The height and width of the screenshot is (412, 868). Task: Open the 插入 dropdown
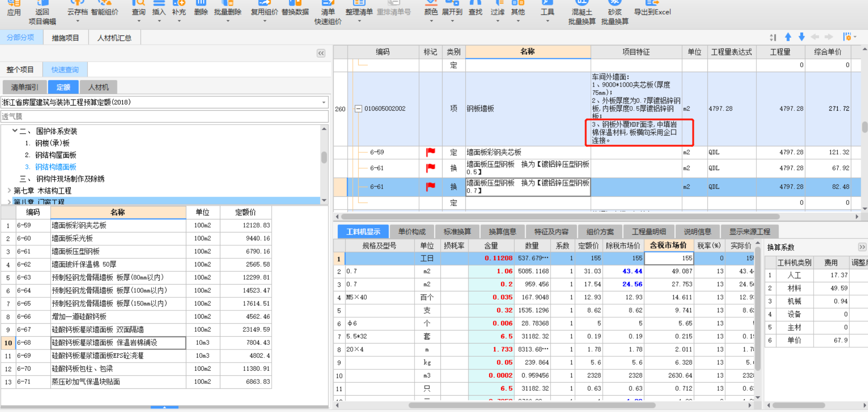pyautogui.click(x=159, y=21)
